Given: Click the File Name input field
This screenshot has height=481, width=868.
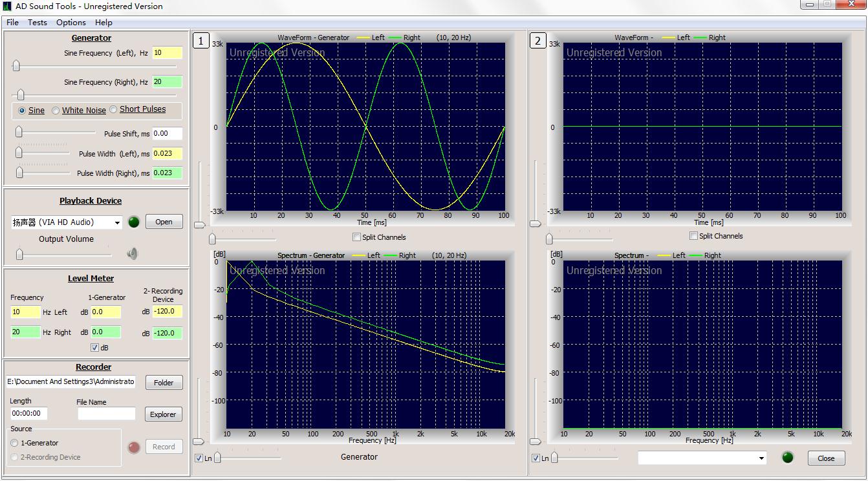Looking at the screenshot, I should 106,414.
